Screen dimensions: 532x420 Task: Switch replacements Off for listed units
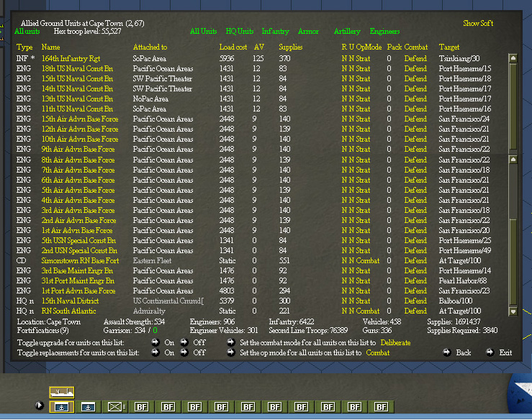pos(199,353)
